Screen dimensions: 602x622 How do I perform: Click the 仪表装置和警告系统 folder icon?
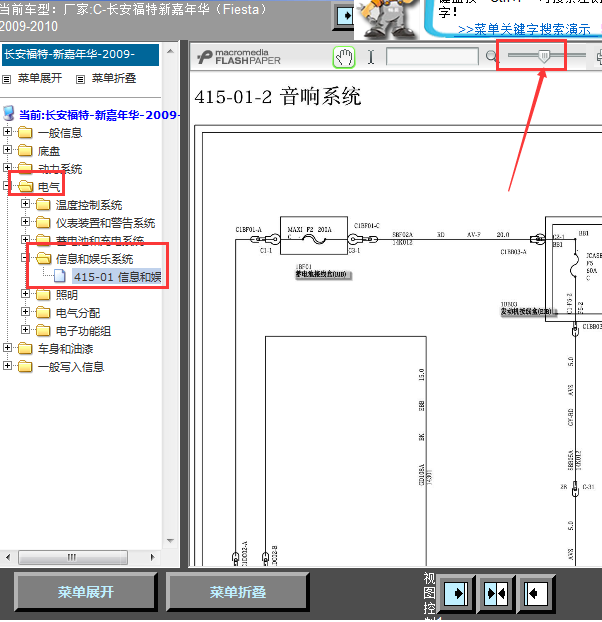pos(43,222)
